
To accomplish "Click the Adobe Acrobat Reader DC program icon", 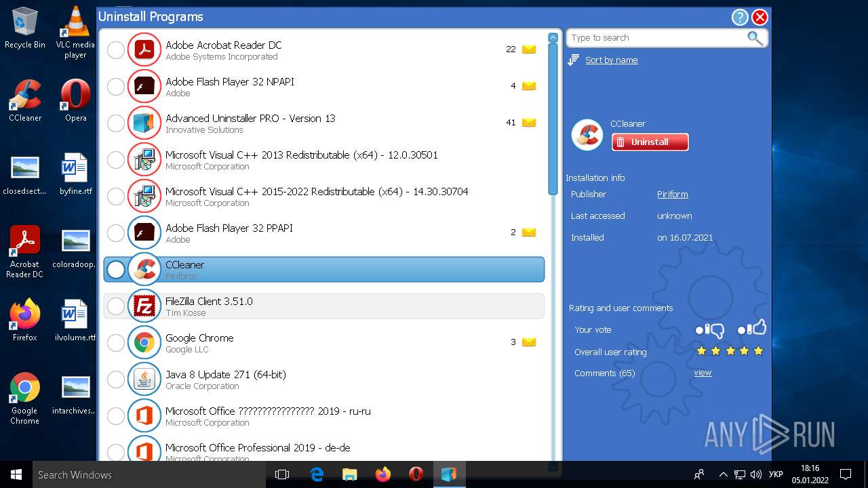I will 144,49.
